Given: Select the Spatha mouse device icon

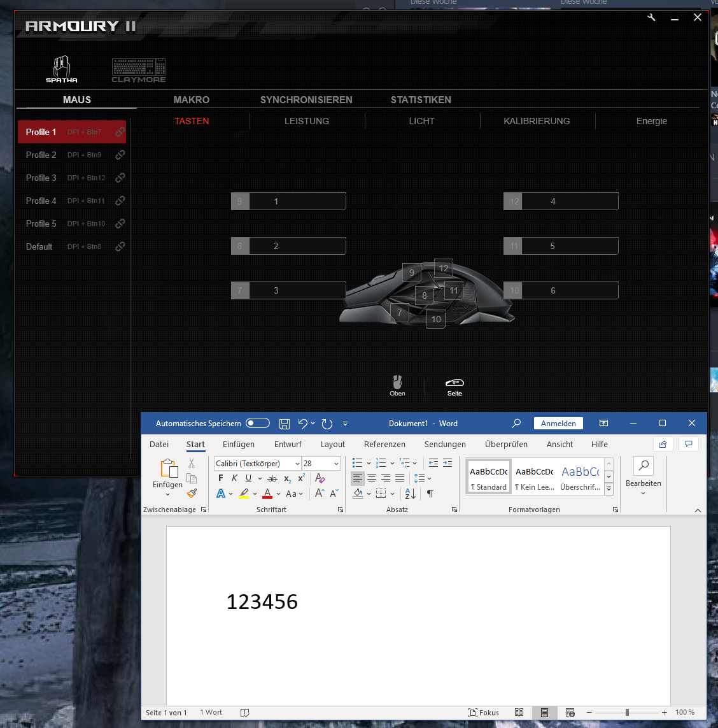Looking at the screenshot, I should coord(61,69).
